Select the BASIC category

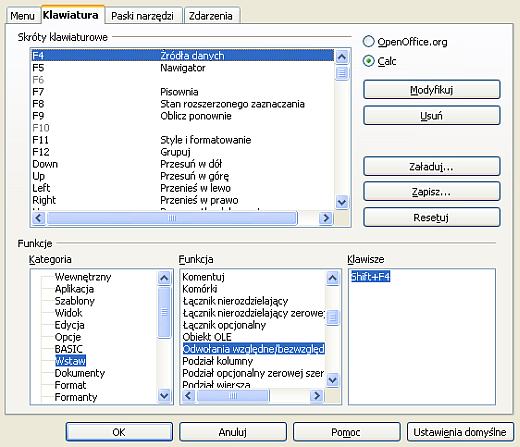tap(68, 349)
